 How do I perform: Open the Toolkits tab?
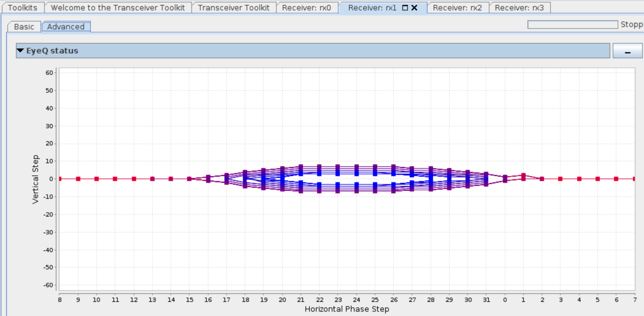[x=22, y=8]
